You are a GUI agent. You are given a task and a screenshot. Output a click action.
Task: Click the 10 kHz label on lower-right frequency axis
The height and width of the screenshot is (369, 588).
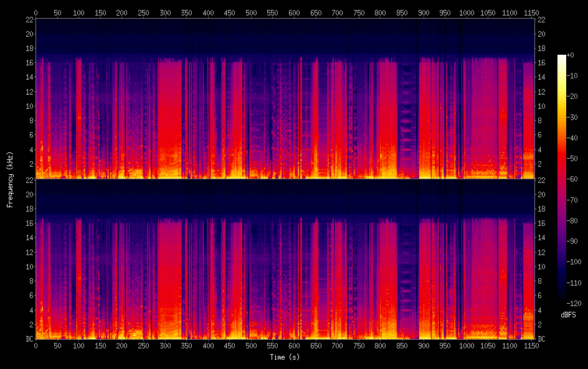coord(541,267)
